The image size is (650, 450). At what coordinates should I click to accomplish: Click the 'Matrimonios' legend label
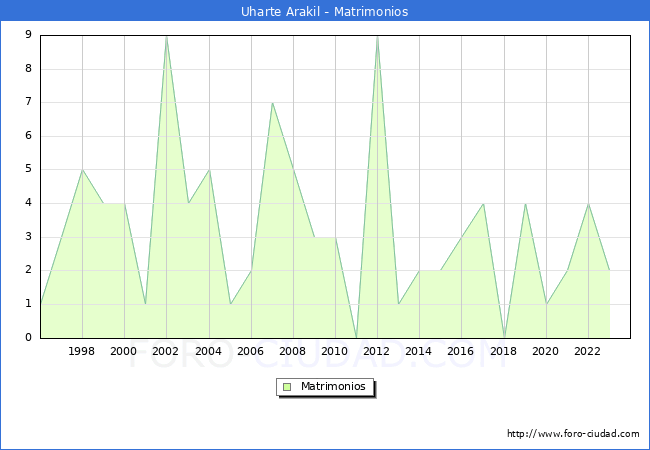[x=333, y=386]
